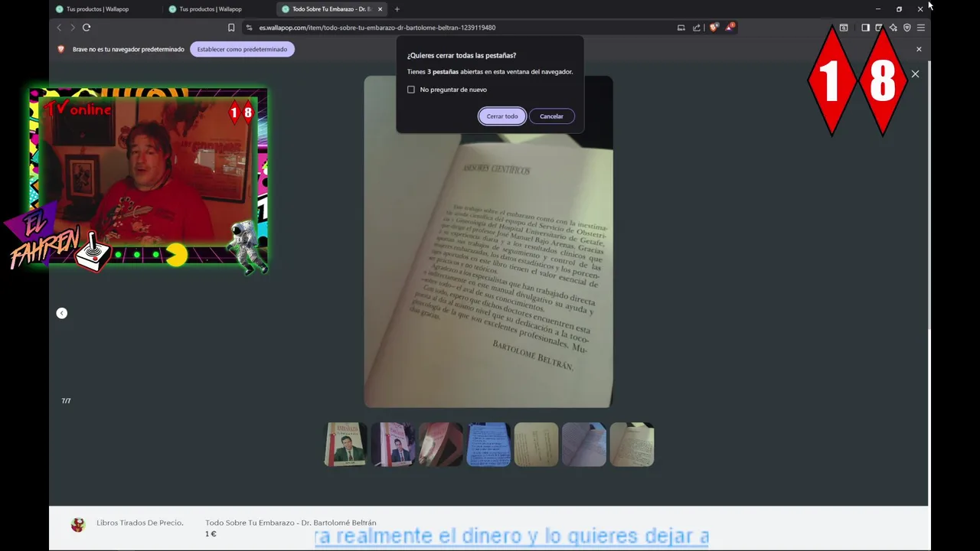Click the '7/7' image counter
980x551 pixels.
[x=66, y=401]
